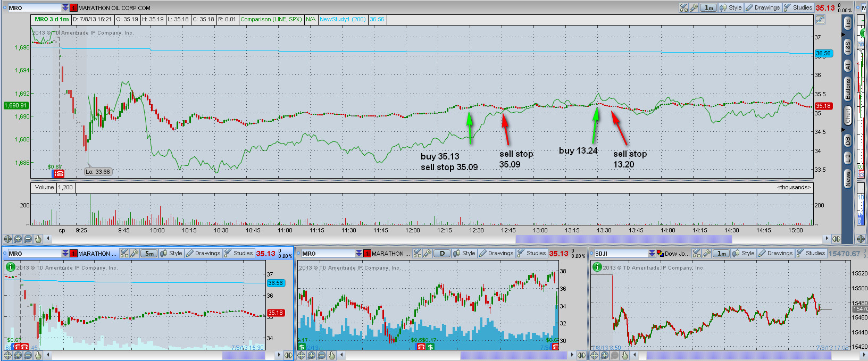Open the Style menu on the top chart
The height and width of the screenshot is (361, 868).
[x=731, y=8]
